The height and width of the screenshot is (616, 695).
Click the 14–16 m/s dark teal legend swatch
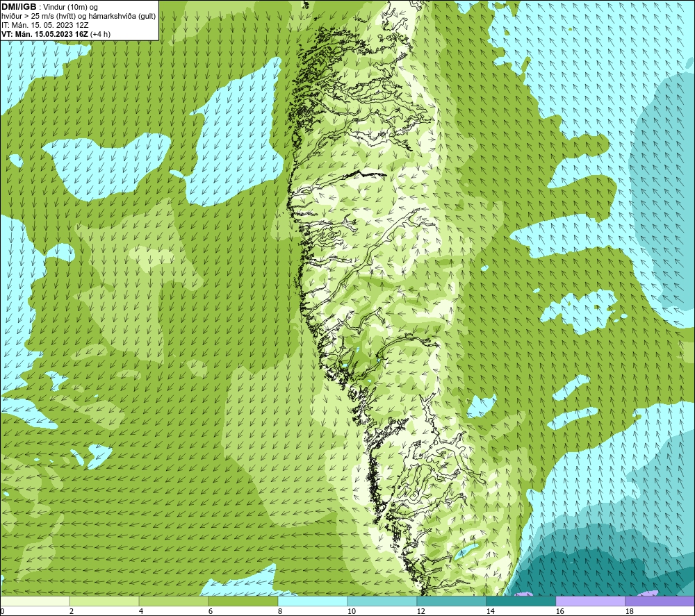pos(521,601)
